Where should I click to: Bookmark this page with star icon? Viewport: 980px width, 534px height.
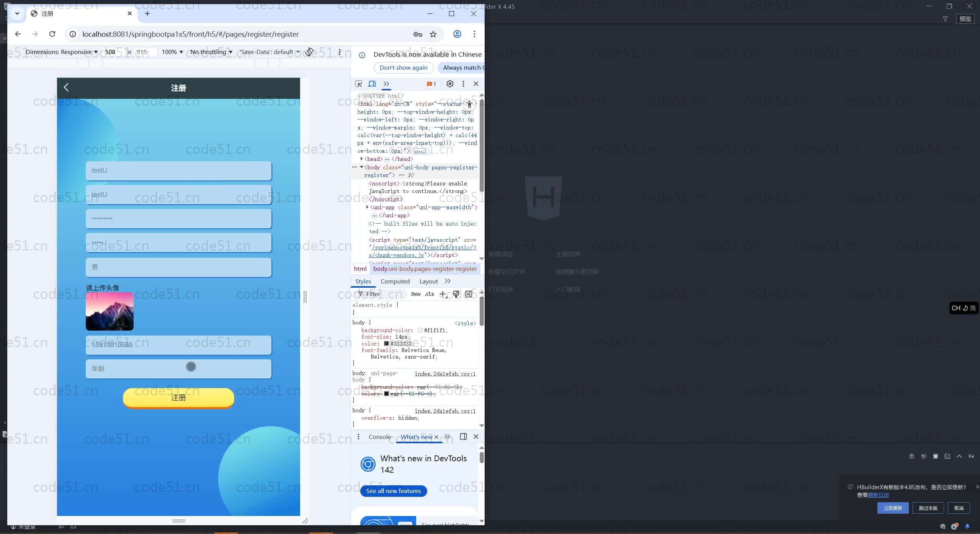tap(433, 34)
